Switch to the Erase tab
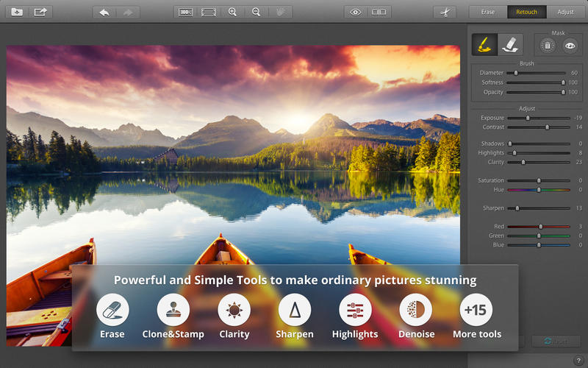 pos(488,12)
